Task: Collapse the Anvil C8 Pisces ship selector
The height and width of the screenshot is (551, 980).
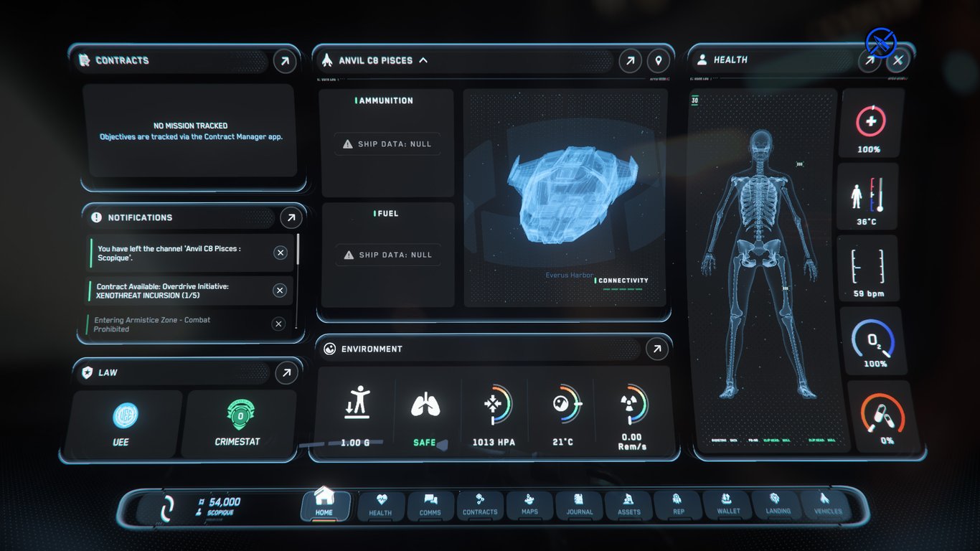Action: (x=423, y=60)
